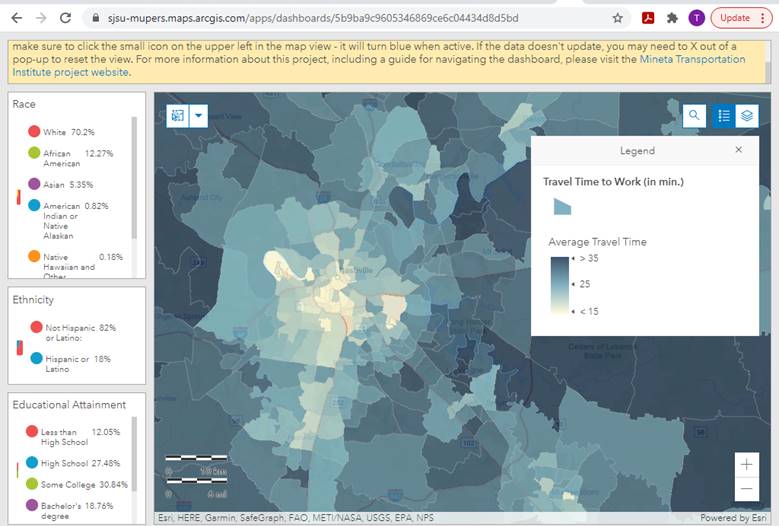
Task: Zoom out on the map
Action: click(x=746, y=489)
